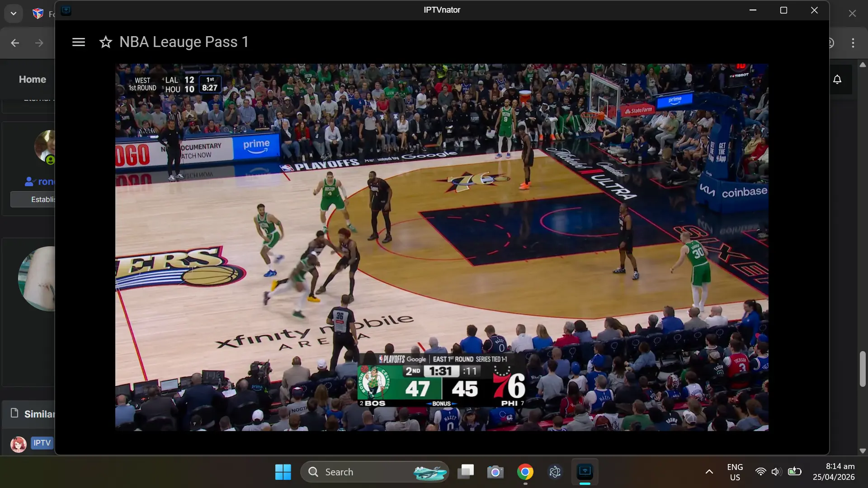Close the background browser window
The height and width of the screenshot is (488, 868).
click(852, 14)
